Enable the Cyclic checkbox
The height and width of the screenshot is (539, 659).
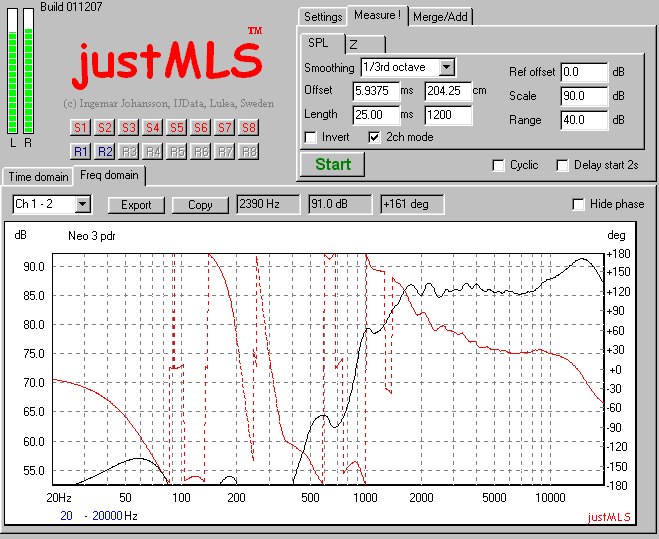tap(498, 165)
